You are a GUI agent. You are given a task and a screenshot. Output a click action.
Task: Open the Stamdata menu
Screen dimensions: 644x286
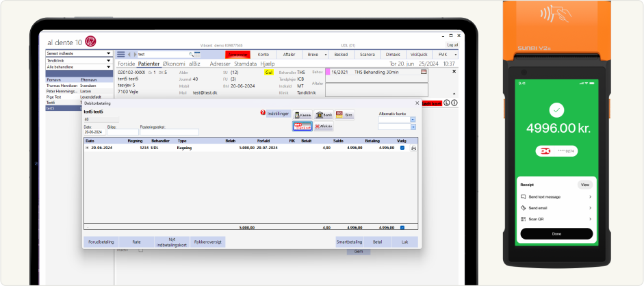click(x=246, y=64)
